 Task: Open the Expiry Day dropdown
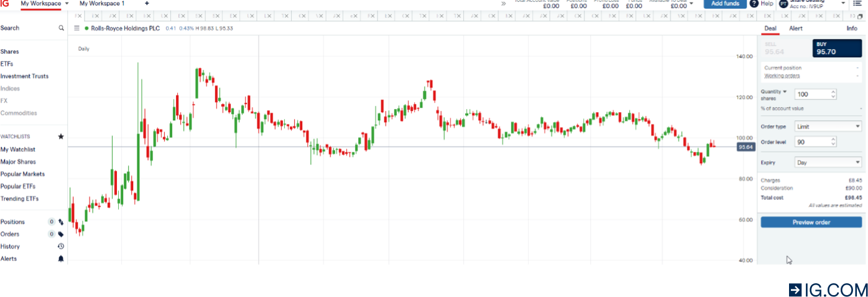tap(828, 163)
